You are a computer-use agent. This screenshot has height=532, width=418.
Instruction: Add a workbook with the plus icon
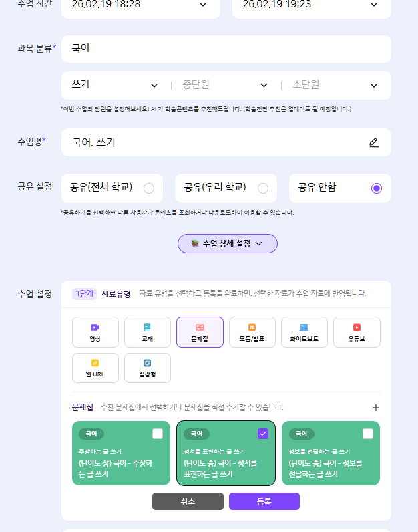click(x=376, y=407)
